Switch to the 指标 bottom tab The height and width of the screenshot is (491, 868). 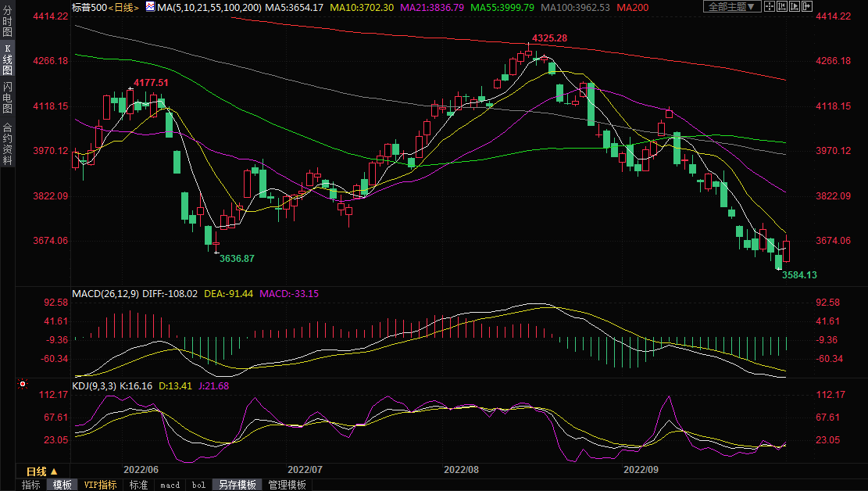point(31,485)
